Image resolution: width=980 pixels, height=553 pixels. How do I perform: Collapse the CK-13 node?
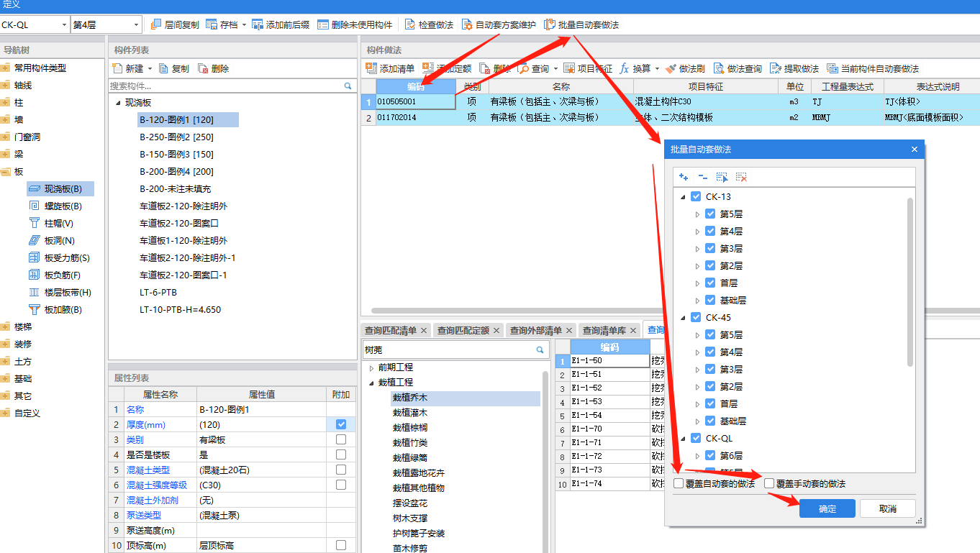coord(681,196)
